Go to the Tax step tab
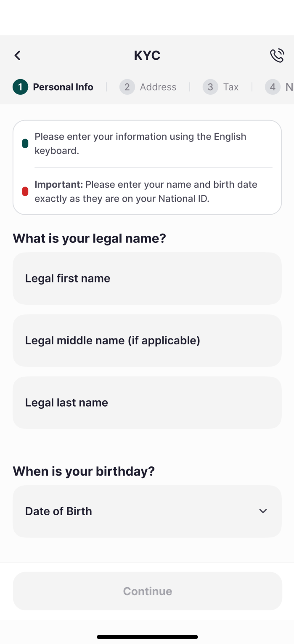 pos(231,87)
